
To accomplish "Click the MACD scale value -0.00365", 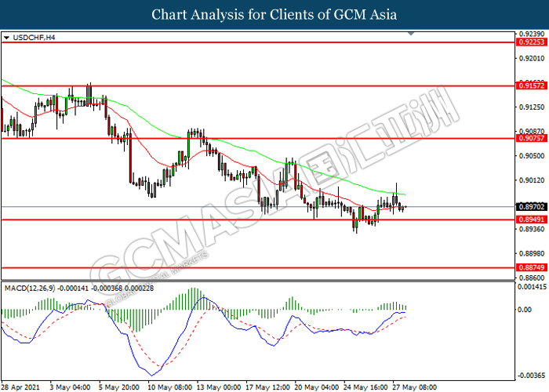I will 532,376.
